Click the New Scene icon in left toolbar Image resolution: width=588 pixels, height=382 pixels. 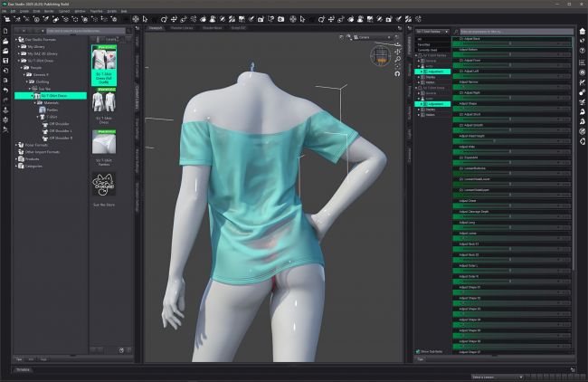pyautogui.click(x=6, y=30)
